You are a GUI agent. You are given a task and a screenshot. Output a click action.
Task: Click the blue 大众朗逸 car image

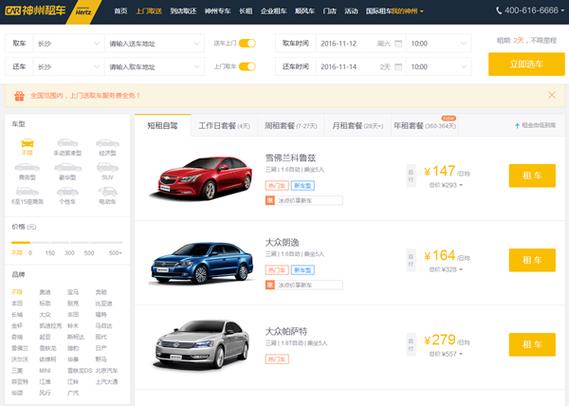[x=201, y=263]
